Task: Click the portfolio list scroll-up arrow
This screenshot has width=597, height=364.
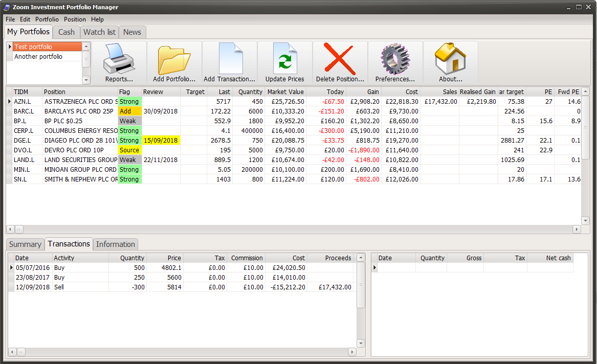Action: (86, 47)
